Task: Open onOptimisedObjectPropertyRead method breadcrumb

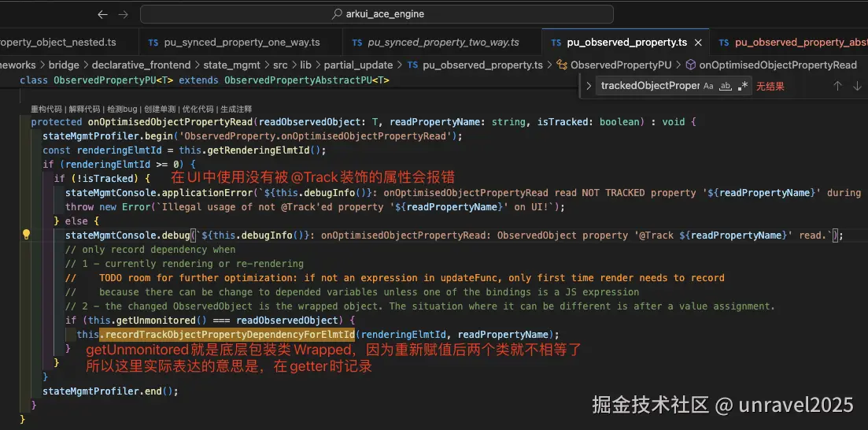Action: [771, 65]
